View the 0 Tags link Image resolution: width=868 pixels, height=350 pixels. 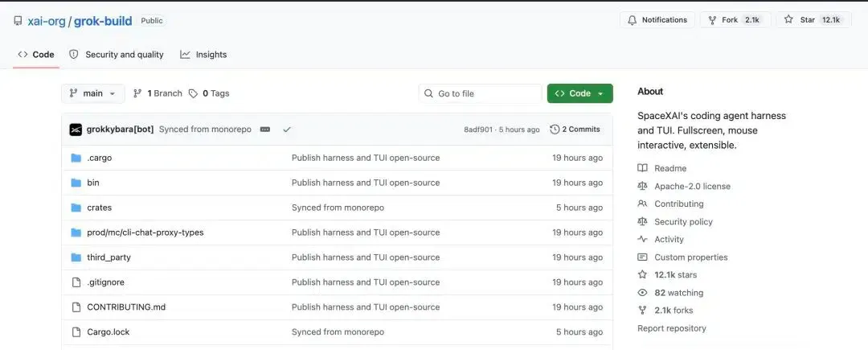[209, 93]
